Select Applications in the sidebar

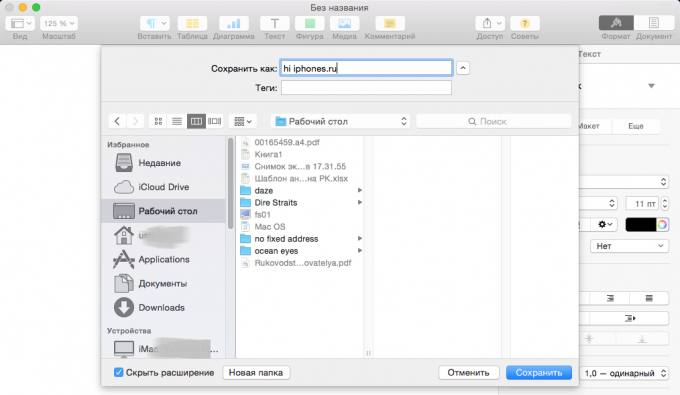click(163, 259)
